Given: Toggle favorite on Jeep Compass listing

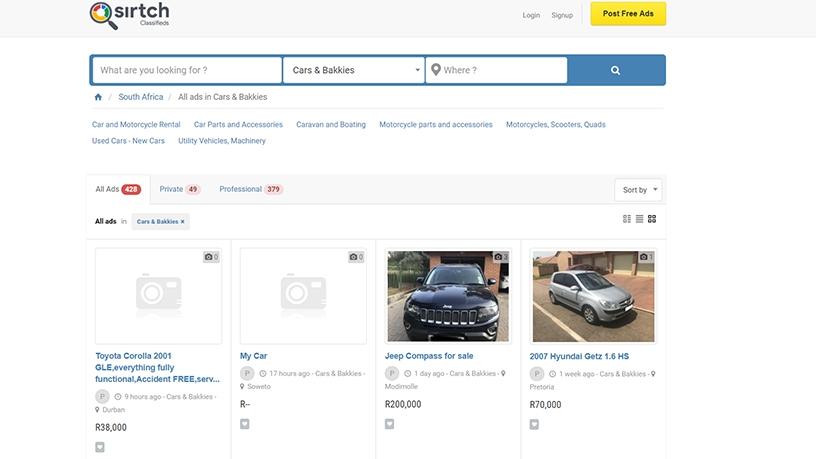Looking at the screenshot, I should coord(390,424).
